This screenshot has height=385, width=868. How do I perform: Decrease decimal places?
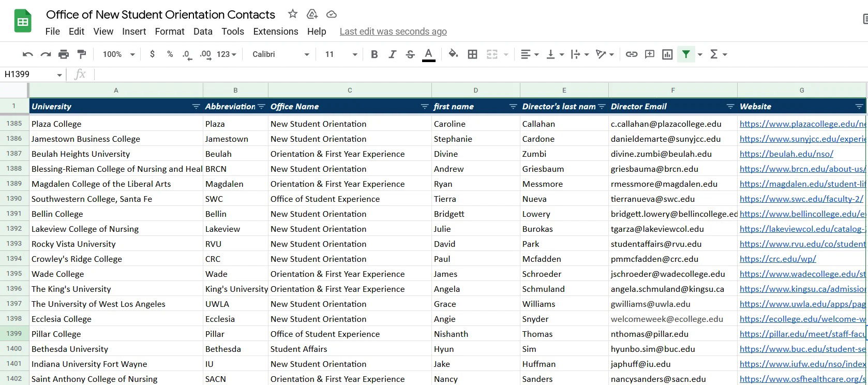point(187,54)
